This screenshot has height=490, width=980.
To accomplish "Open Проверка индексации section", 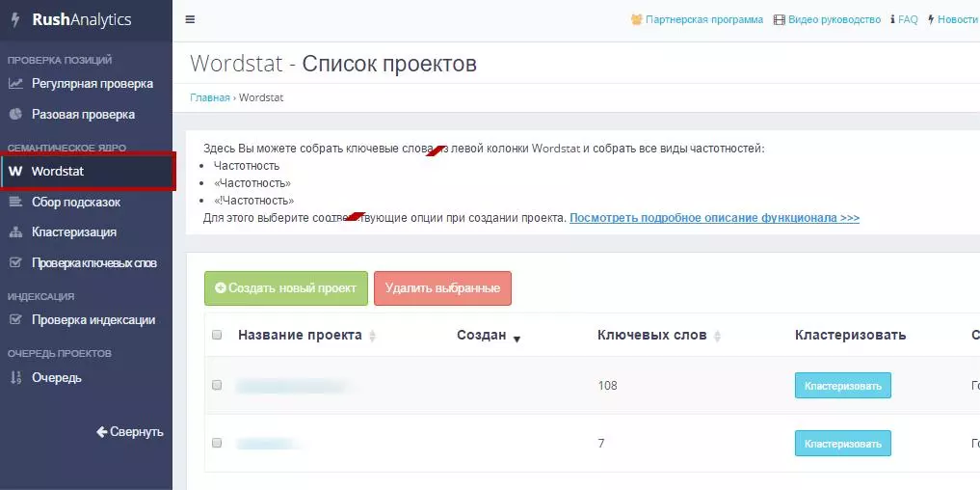I will (x=93, y=320).
